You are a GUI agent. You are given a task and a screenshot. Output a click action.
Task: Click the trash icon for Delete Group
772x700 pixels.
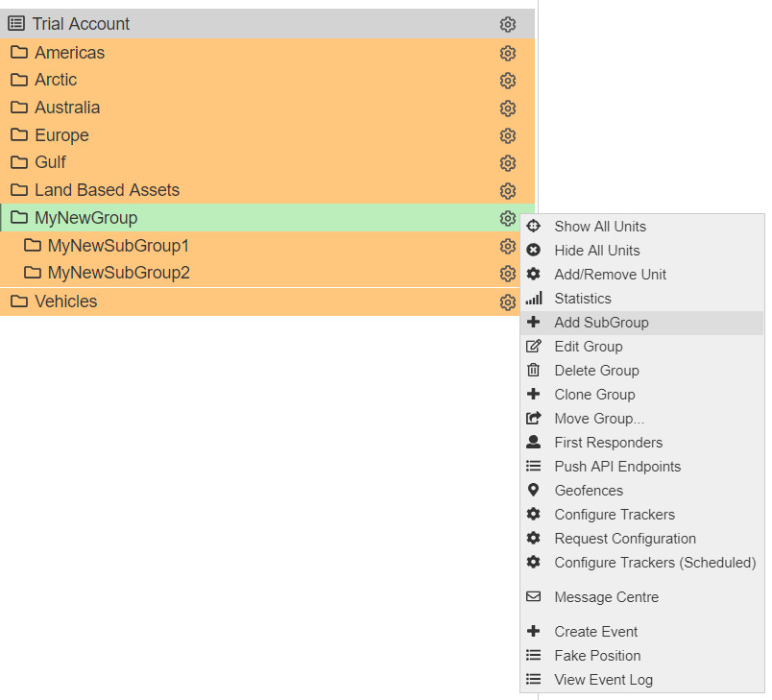coord(533,370)
